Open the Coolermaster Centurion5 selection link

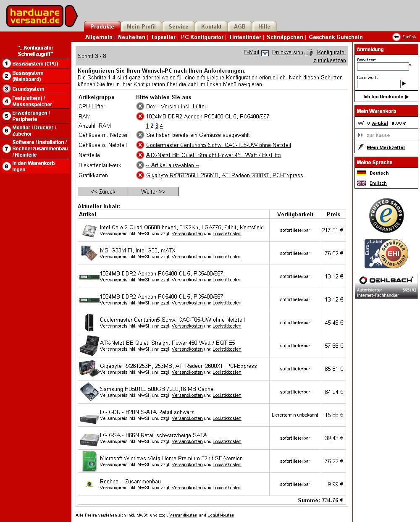click(218, 145)
